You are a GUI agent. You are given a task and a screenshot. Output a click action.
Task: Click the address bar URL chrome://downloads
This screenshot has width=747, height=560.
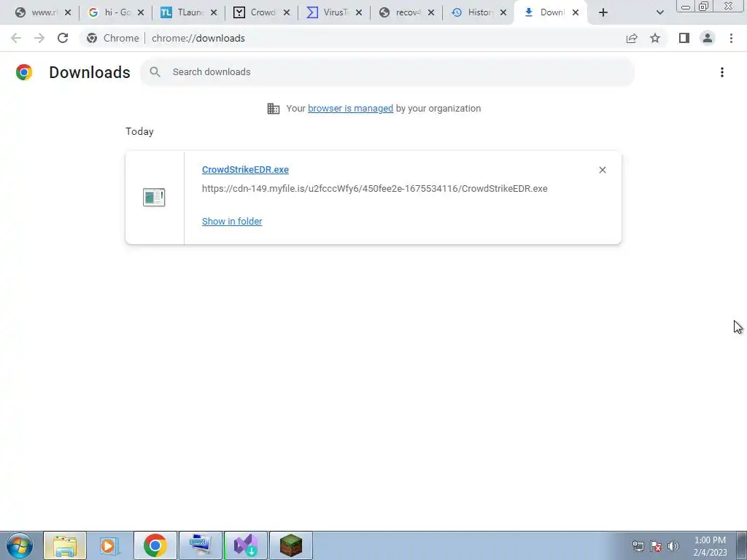tap(198, 38)
